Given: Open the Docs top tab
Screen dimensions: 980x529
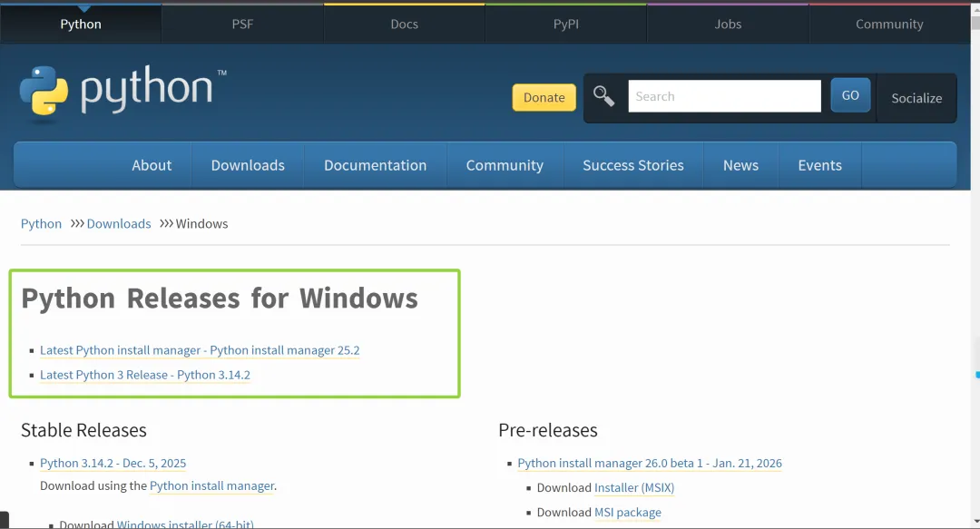Looking at the screenshot, I should [x=405, y=24].
